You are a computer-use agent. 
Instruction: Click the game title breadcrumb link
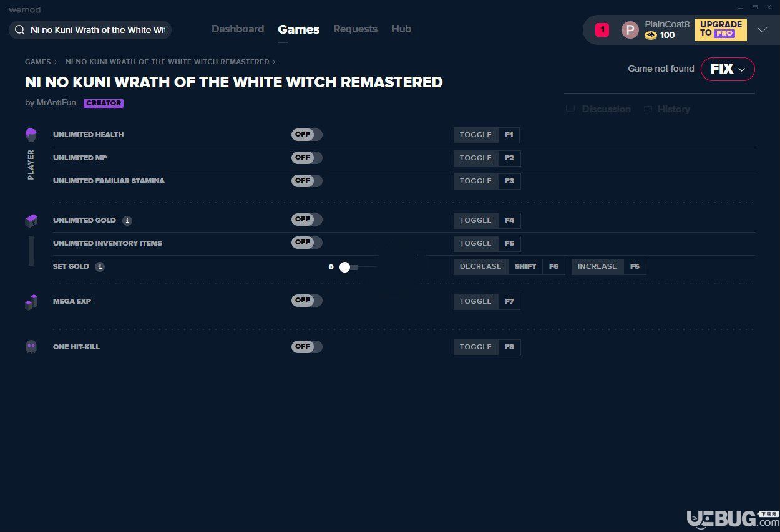click(167, 62)
